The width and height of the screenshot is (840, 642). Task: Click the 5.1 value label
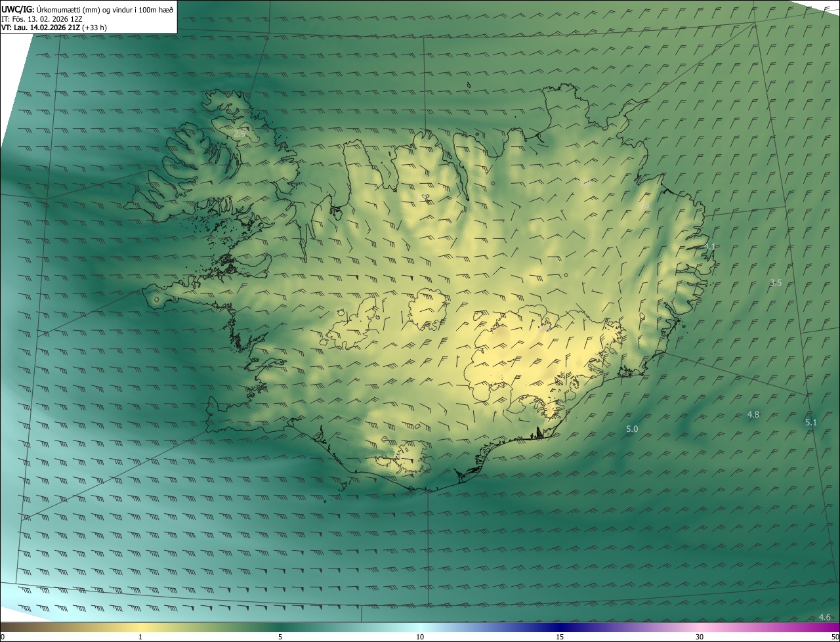811,422
